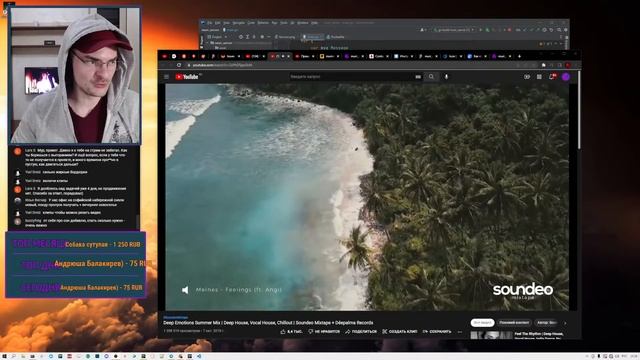
Task: Open the on-screen keyboard icon in search
Action: 418,76
